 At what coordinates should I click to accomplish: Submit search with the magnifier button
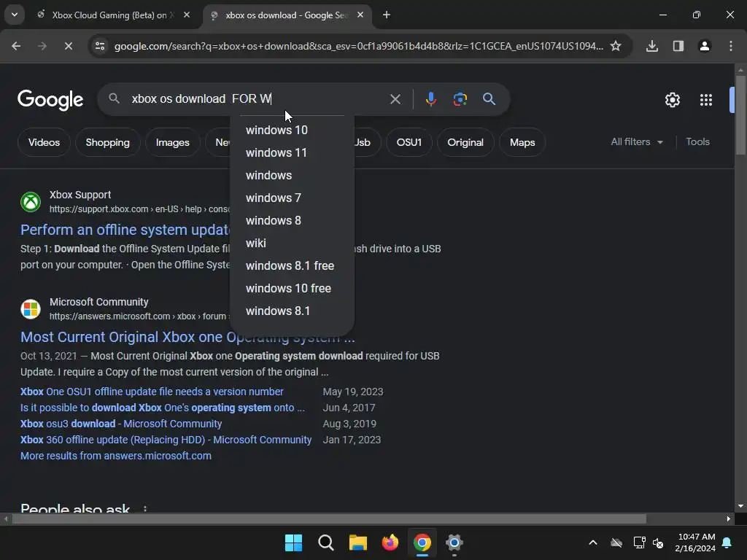coord(489,99)
